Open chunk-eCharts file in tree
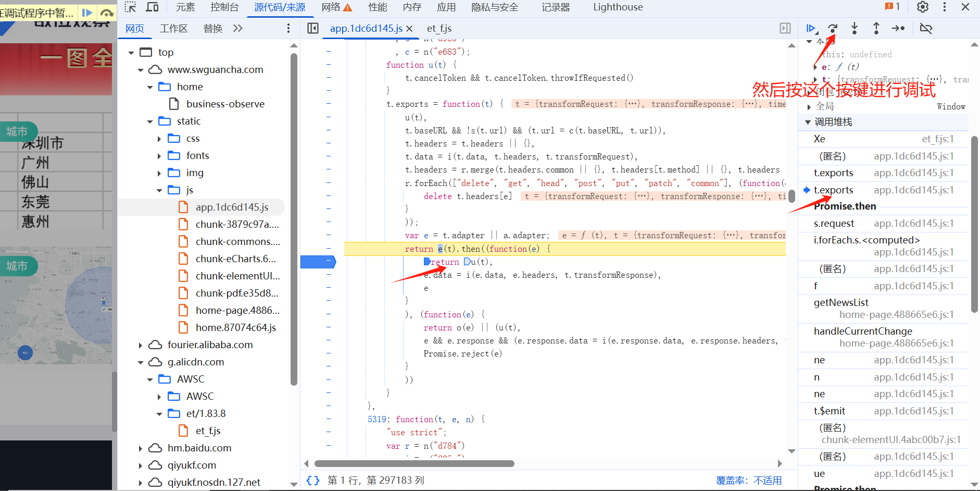The width and height of the screenshot is (980, 491). point(235,259)
